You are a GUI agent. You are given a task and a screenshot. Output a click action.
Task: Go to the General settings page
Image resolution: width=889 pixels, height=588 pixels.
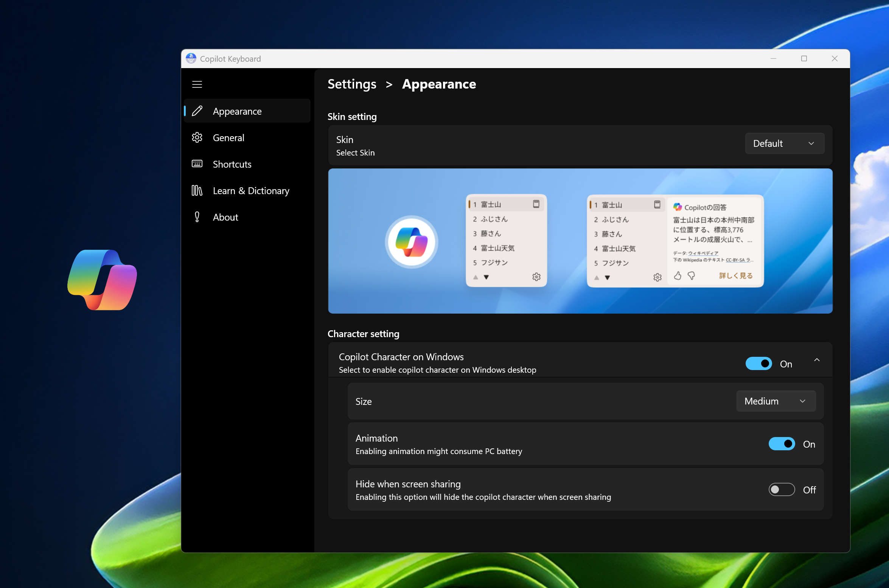(x=228, y=138)
